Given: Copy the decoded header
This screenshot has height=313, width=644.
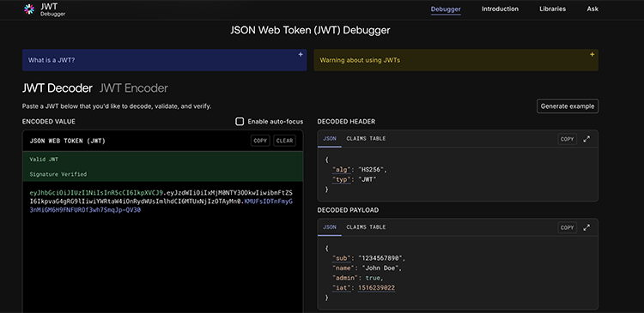Looking at the screenshot, I should pyautogui.click(x=567, y=139).
